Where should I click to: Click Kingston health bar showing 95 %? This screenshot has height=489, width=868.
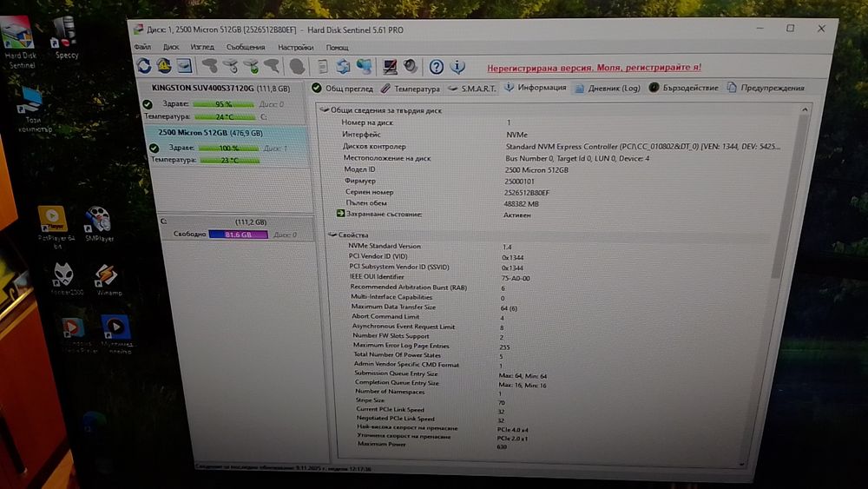pyautogui.click(x=224, y=104)
